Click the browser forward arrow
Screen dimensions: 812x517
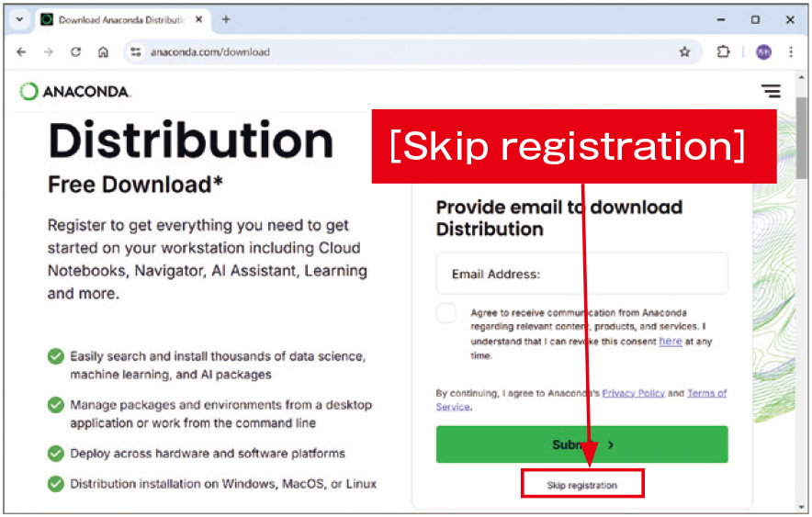click(48, 52)
